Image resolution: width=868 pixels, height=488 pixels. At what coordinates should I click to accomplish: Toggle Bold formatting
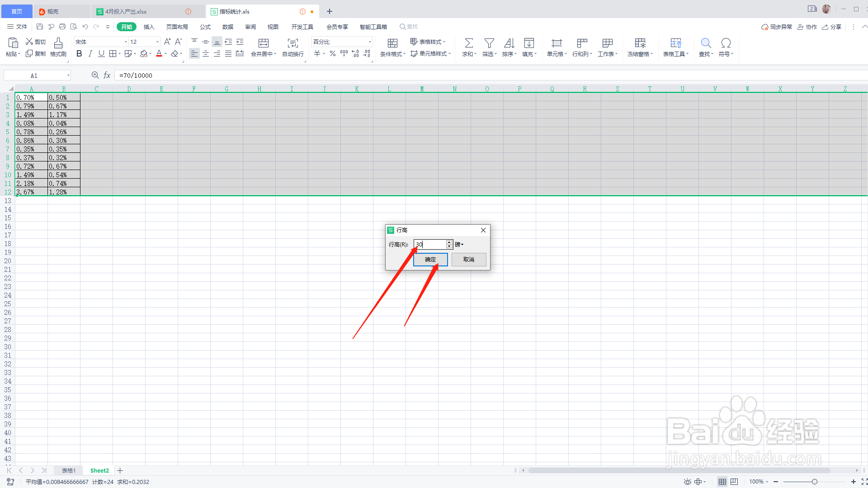tap(79, 54)
